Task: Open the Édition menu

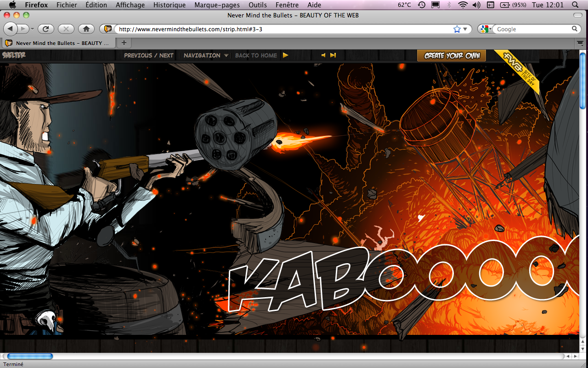Action: [96, 5]
